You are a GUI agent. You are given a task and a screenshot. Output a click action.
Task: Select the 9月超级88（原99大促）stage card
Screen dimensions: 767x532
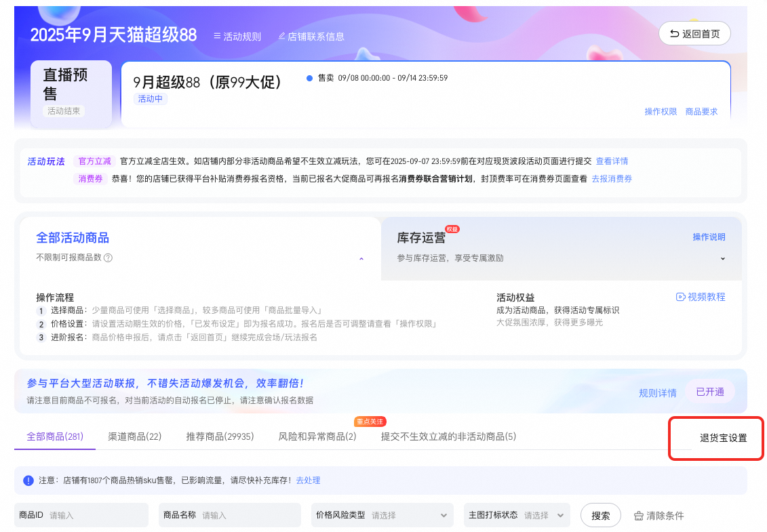click(x=426, y=94)
